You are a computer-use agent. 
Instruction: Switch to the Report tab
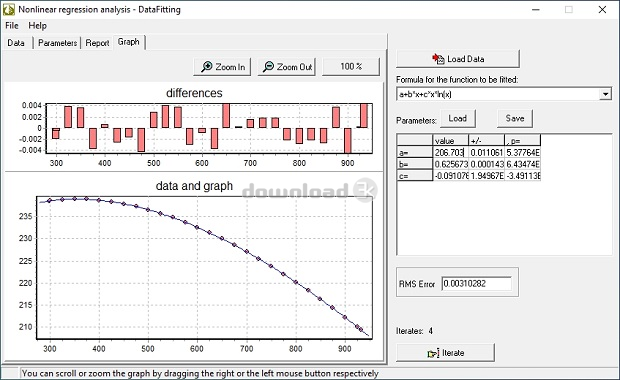coord(97,43)
